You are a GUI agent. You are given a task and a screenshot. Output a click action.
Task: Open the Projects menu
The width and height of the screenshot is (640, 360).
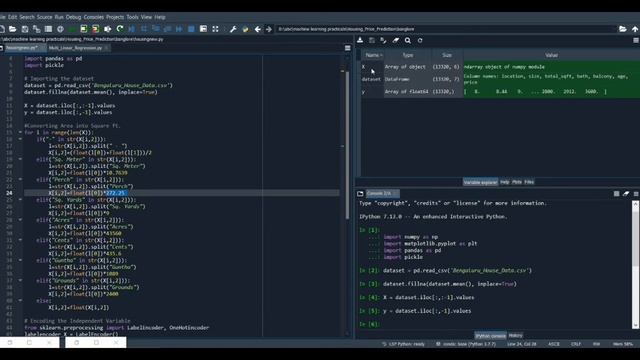pyautogui.click(x=115, y=17)
